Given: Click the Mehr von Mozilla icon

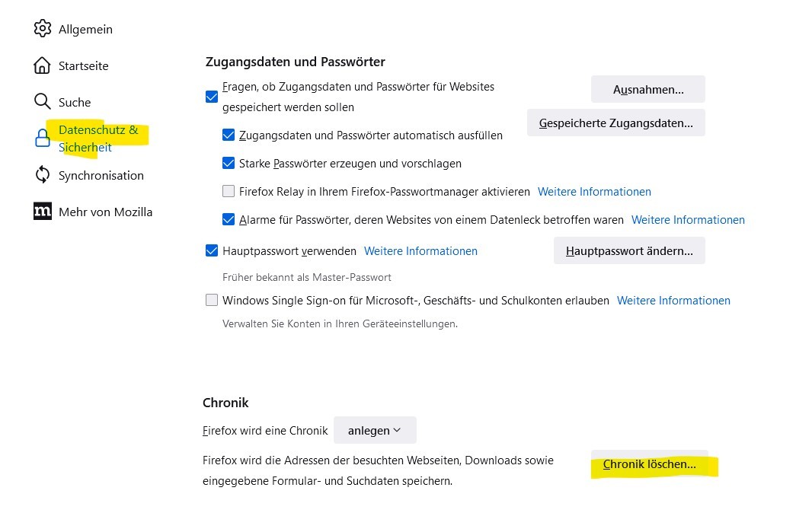Looking at the screenshot, I should [43, 212].
